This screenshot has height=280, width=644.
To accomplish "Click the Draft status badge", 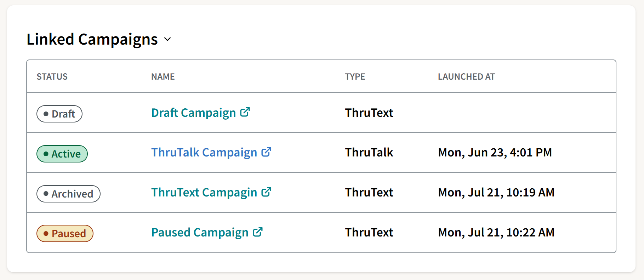I will 59,114.
